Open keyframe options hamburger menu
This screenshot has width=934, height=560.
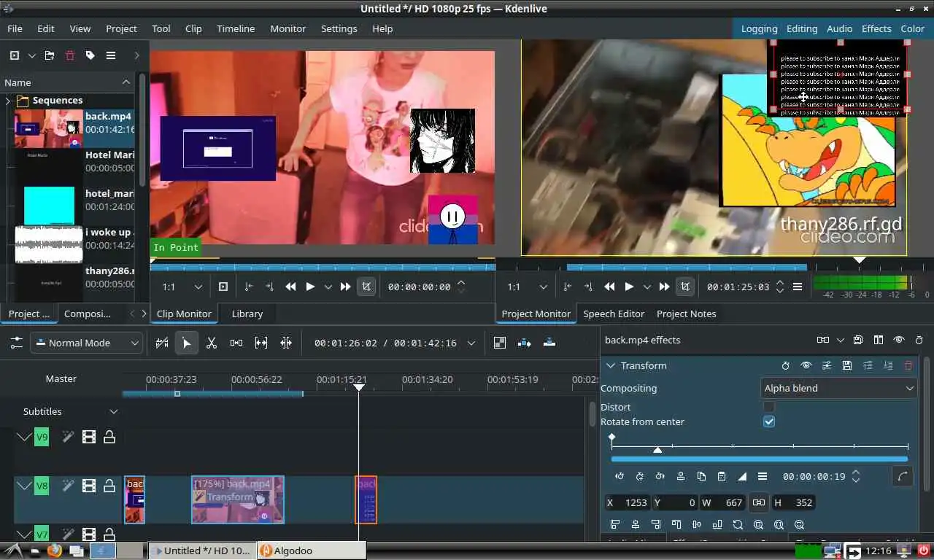763,476
